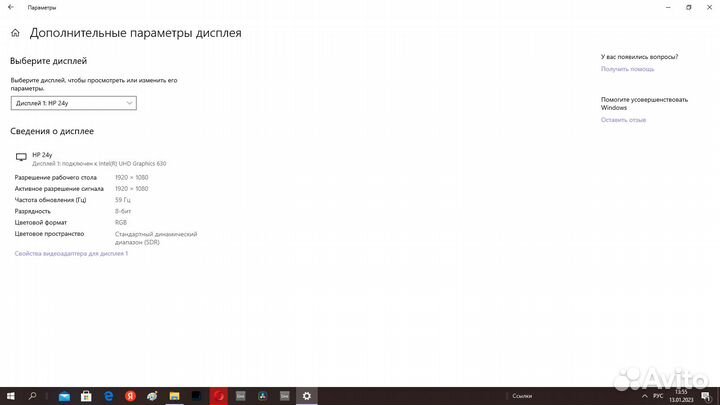Image resolution: width=720 pixels, height=405 pixels.
Task: Click the 'Оставить отзыв' link
Action: click(x=623, y=119)
